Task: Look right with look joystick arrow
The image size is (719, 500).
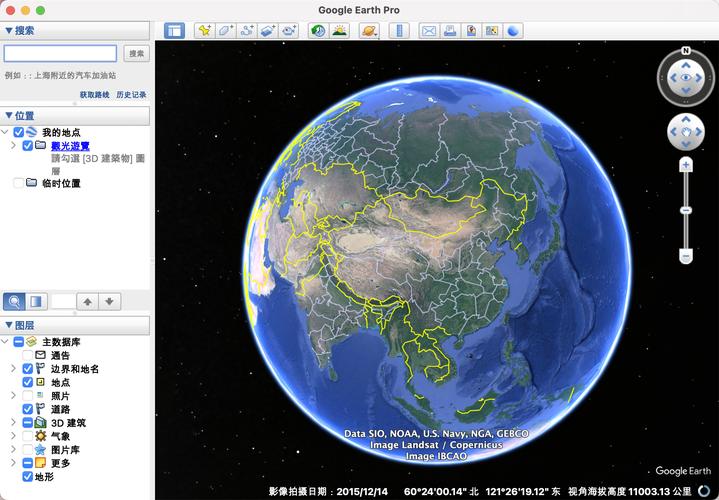Action: pyautogui.click(x=699, y=78)
